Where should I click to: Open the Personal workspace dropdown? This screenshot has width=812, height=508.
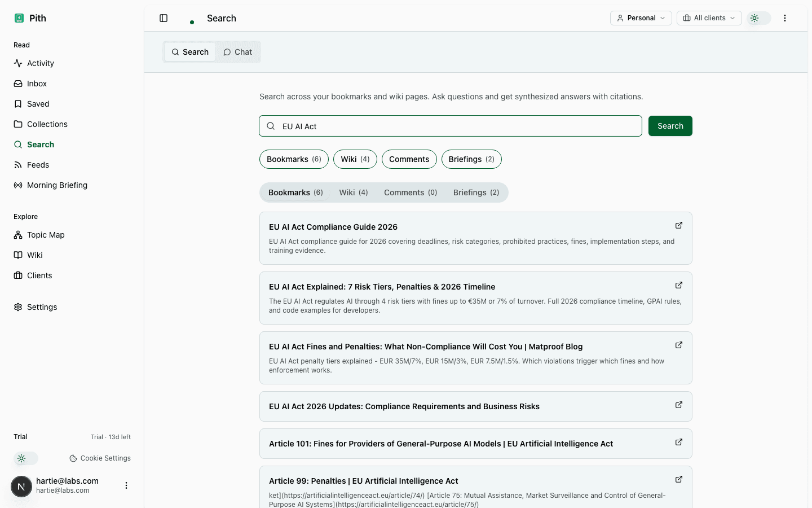pos(641,18)
